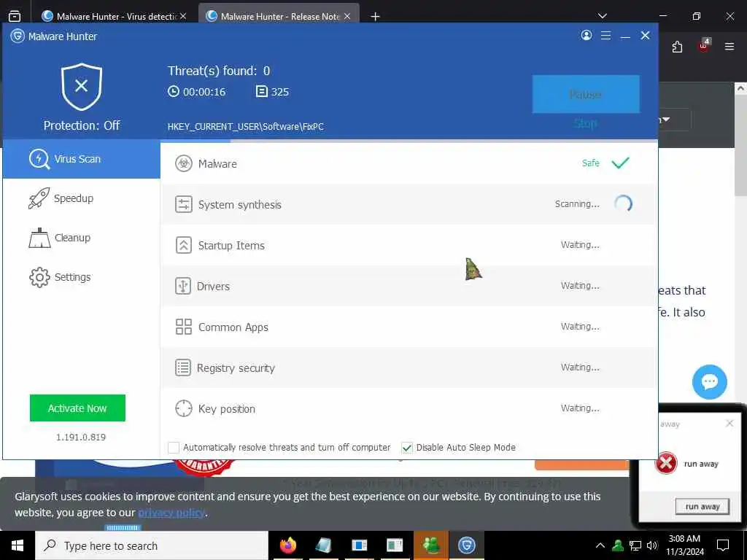Click the Cleanup broom icon
Viewport: 747px width, 560px height.
[x=39, y=238]
